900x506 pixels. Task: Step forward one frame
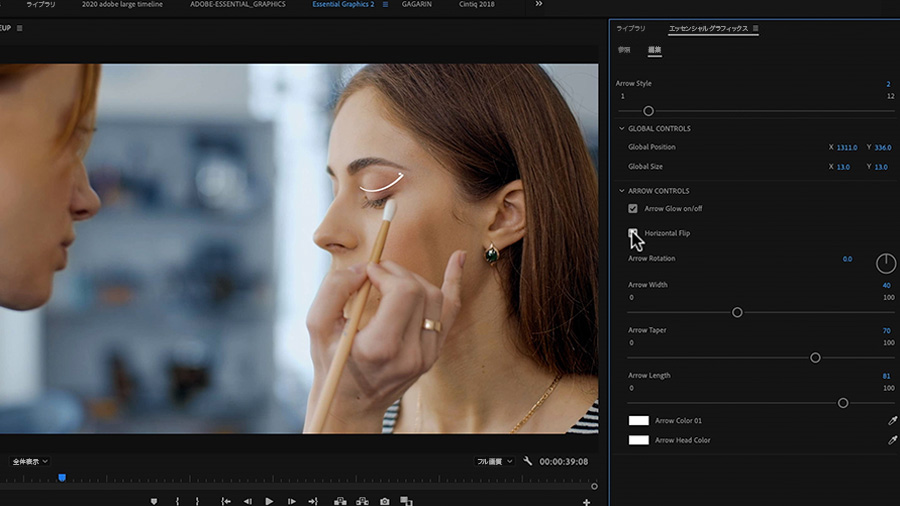tap(291, 501)
